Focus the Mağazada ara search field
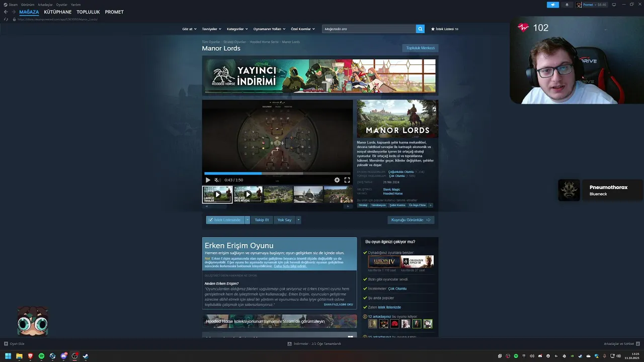This screenshot has width=644, height=362. point(369,29)
